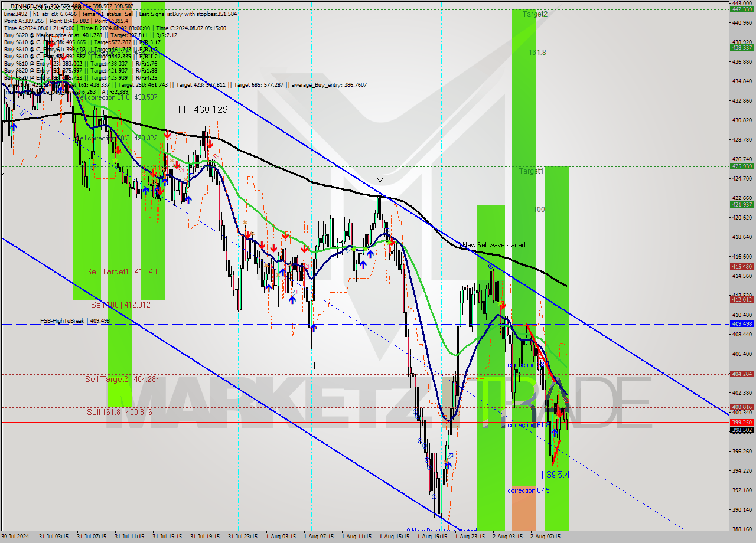
Task: Click the 'Sell 100 | 412.012' label
Action: 120,305
